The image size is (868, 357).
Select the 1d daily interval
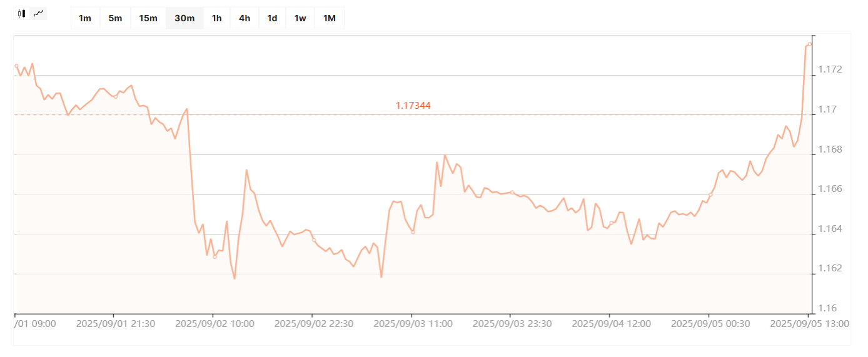coord(272,18)
